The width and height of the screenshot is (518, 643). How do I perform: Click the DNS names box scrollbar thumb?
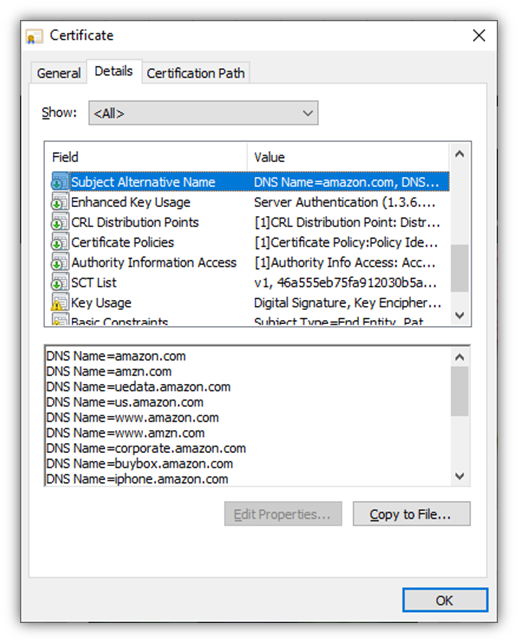click(460, 392)
